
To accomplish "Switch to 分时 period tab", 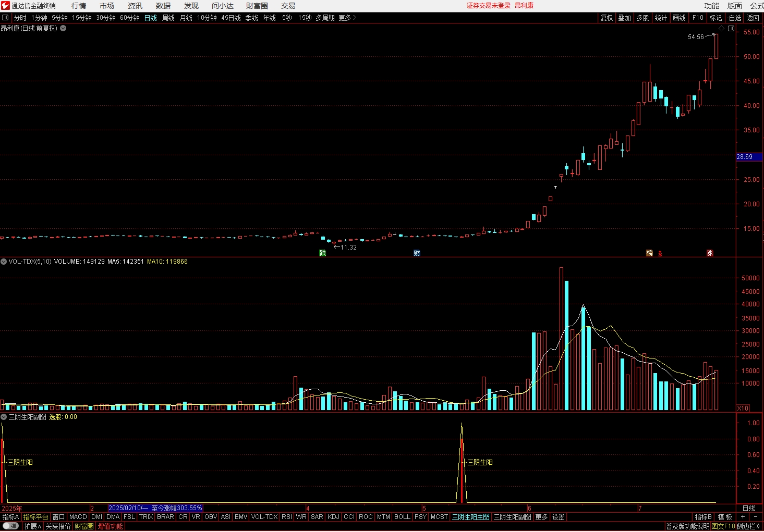I will click(20, 18).
